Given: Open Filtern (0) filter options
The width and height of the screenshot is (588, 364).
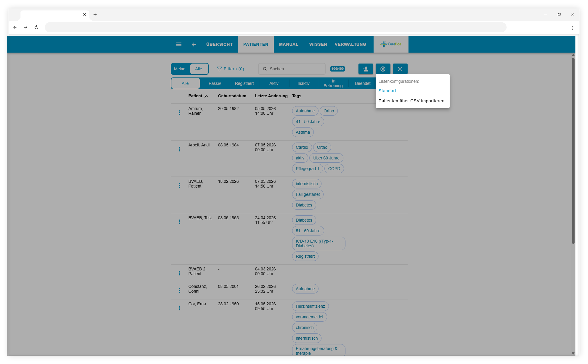Looking at the screenshot, I should click(x=230, y=69).
